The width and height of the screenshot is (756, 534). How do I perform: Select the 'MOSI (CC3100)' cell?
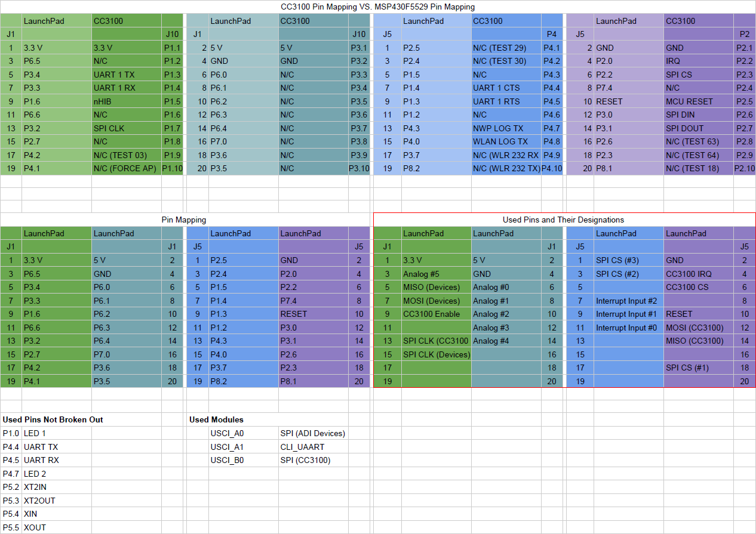click(699, 328)
